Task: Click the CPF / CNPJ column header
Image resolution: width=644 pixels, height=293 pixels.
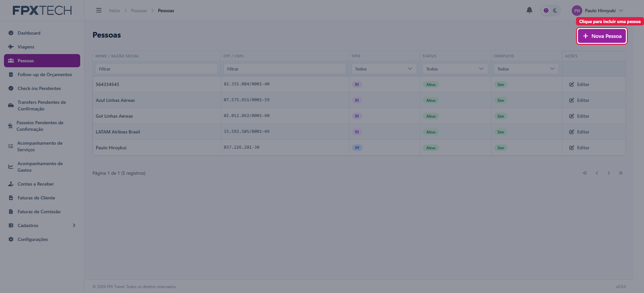Action: 233,56
